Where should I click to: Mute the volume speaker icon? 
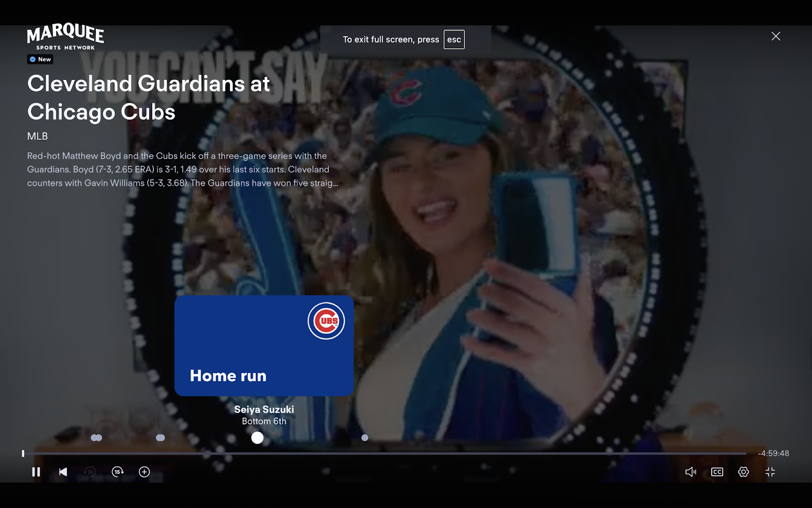click(x=691, y=472)
